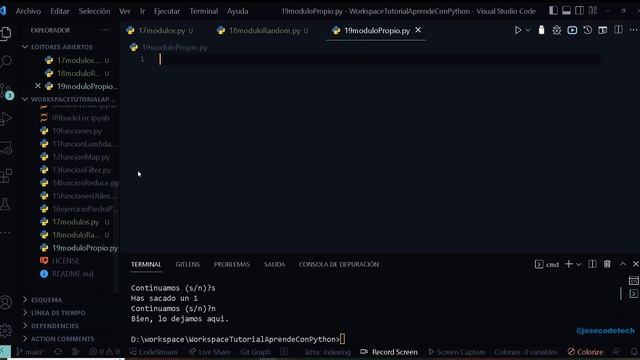
Task: Customize layout icon in title bar
Action: pyautogui.click(x=593, y=11)
